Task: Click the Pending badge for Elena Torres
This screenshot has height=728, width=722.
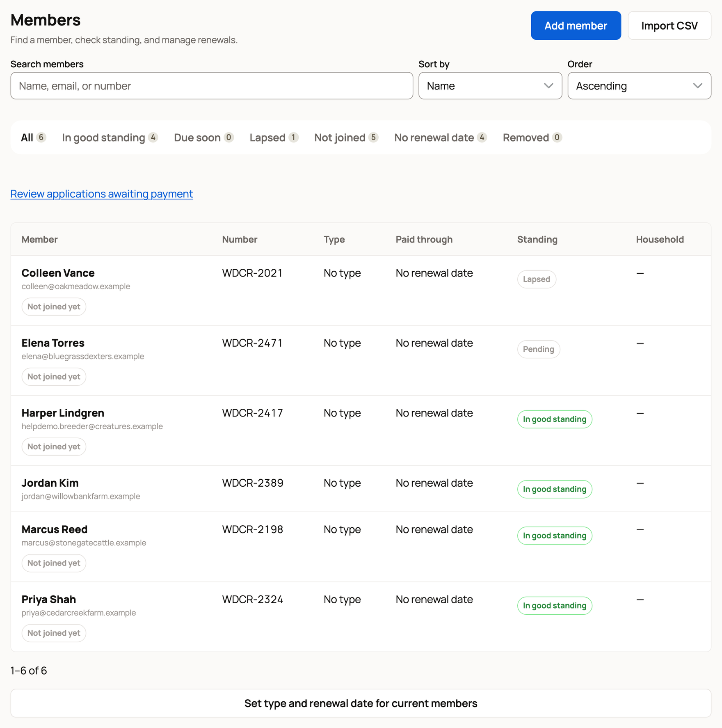Action: coord(539,349)
